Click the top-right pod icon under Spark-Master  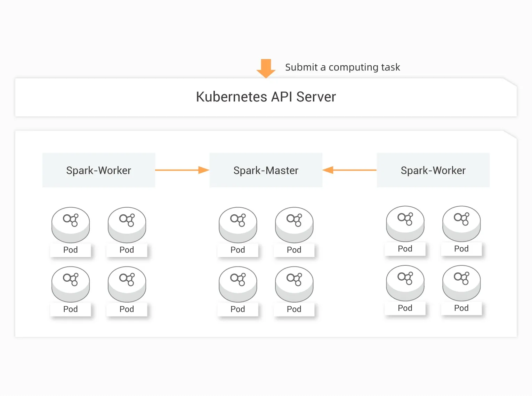(294, 224)
